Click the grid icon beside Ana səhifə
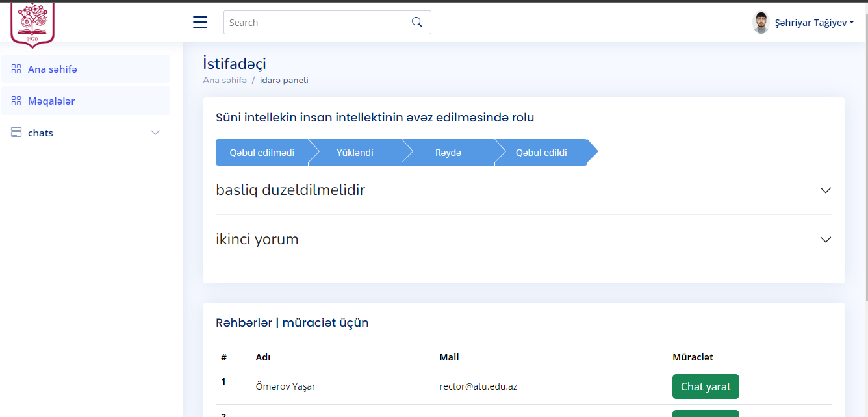Screen dimensions: 868x417 click(x=16, y=69)
